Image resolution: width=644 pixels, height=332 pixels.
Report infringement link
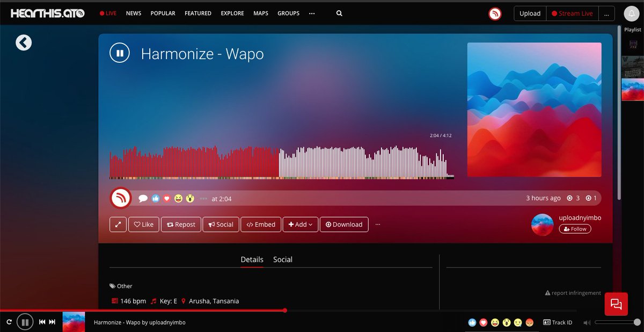coord(573,293)
